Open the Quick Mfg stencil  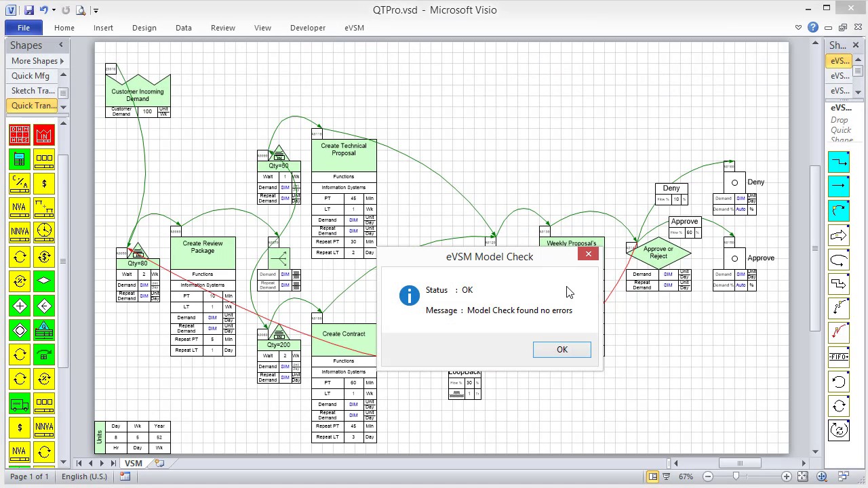pyautogui.click(x=31, y=76)
